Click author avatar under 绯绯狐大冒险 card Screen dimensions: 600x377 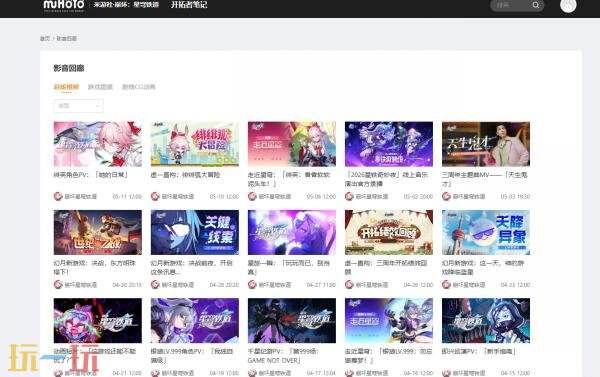tap(155, 196)
